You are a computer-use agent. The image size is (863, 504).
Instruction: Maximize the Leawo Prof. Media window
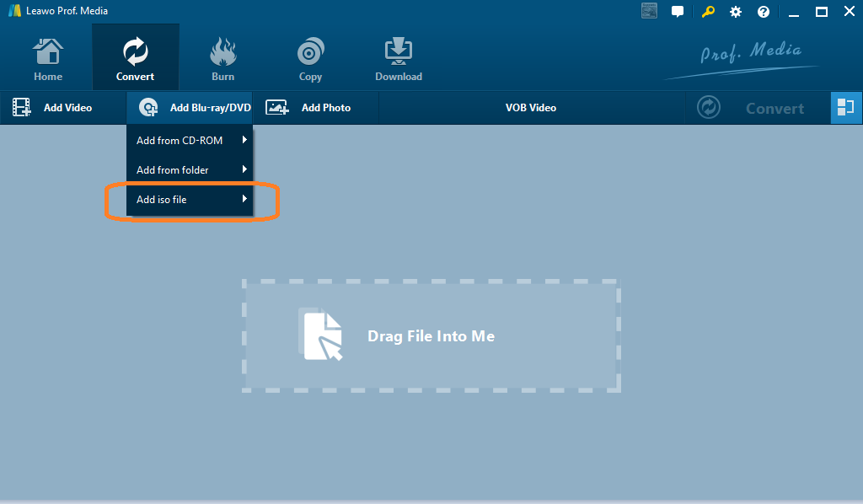coord(822,12)
